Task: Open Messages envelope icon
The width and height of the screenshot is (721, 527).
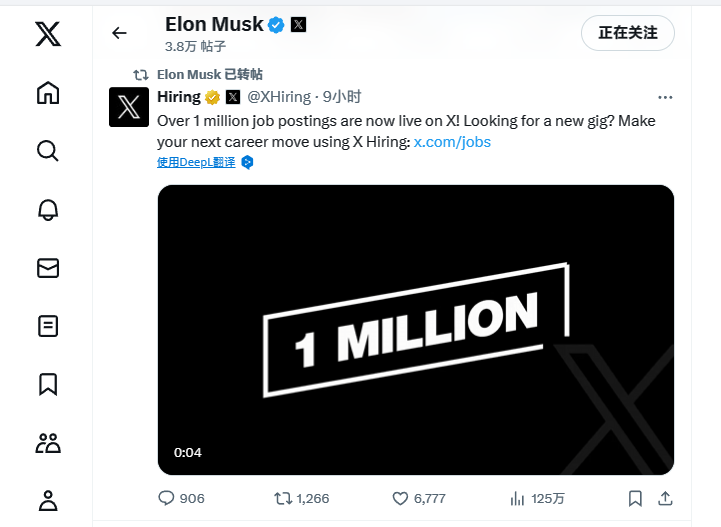Action: tap(48, 268)
